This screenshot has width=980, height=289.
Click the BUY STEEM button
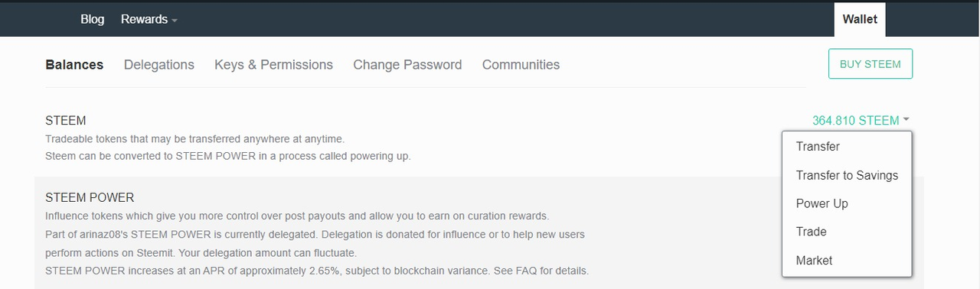tap(871, 64)
